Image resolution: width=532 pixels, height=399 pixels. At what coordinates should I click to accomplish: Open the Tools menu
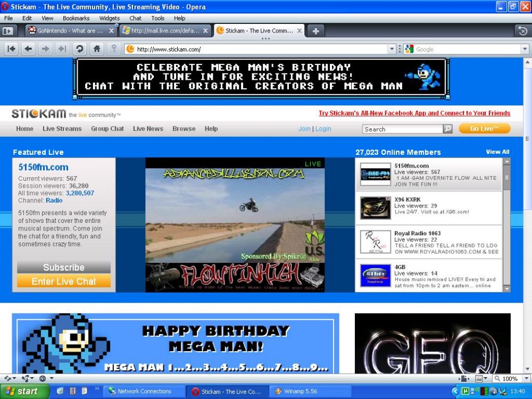[157, 18]
